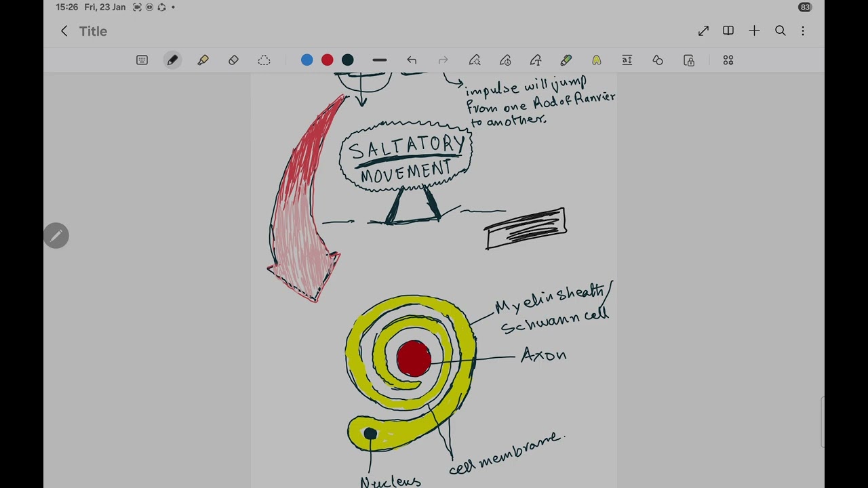Tap the floating pencil edit button
Screen dimensions: 868x488
point(56,236)
